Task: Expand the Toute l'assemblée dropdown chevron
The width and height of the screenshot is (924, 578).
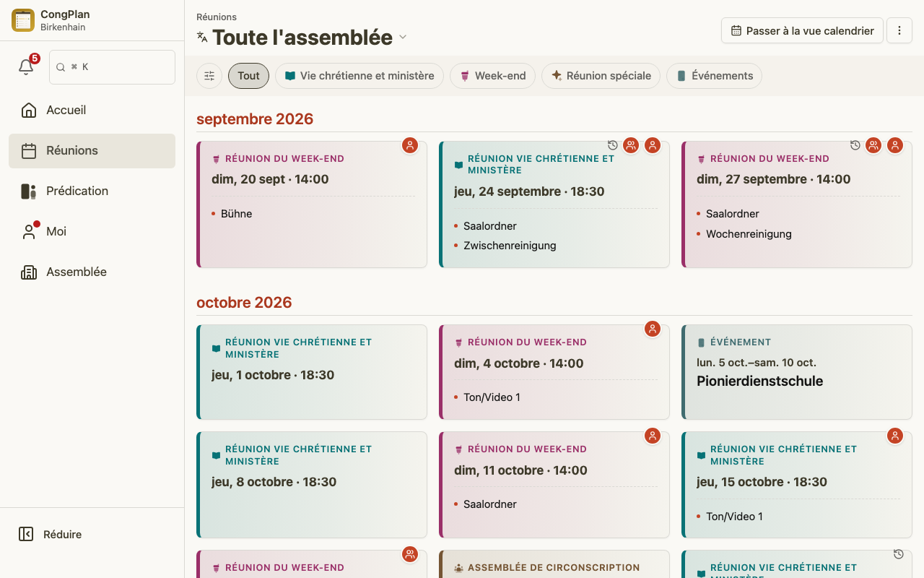Action: 403,37
